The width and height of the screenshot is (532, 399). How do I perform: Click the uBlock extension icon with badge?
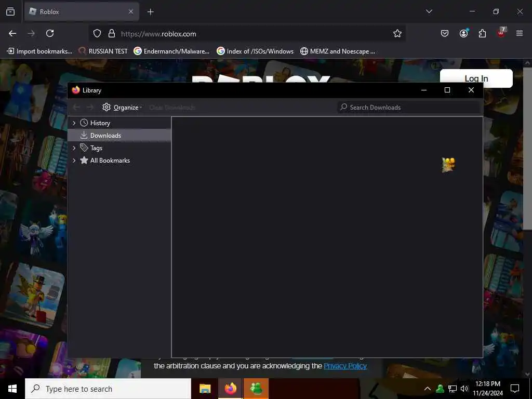(x=501, y=33)
